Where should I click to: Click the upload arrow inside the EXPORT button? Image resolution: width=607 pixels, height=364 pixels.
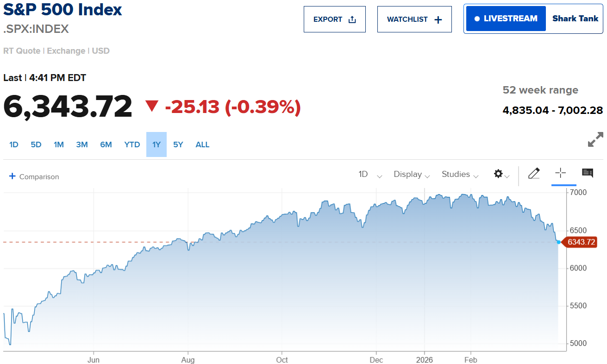pyautogui.click(x=352, y=19)
